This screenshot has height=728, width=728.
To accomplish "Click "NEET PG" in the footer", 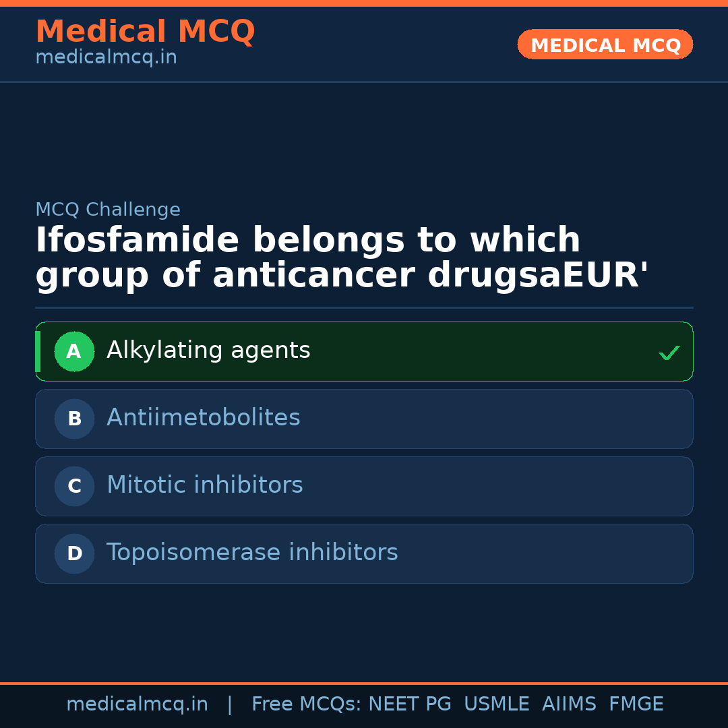I will point(410,704).
